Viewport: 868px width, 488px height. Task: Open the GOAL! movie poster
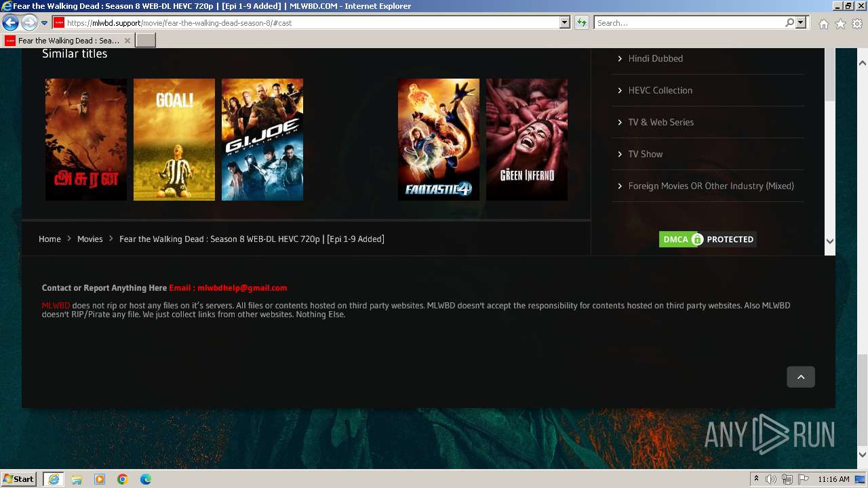[174, 140]
